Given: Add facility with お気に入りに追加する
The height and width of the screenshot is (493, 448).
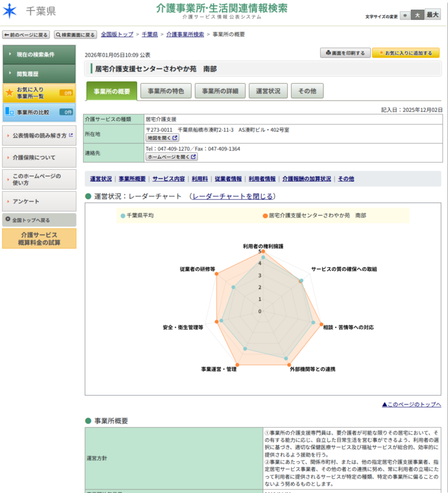Looking at the screenshot, I should [406, 53].
